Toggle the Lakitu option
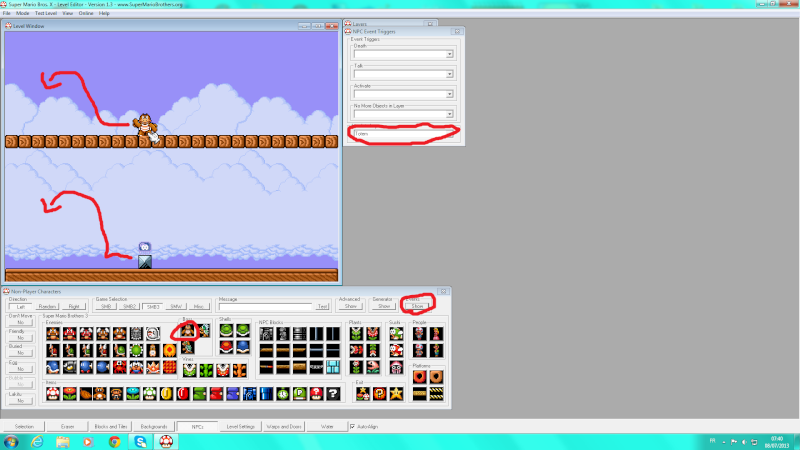Image resolution: width=800 pixels, height=450 pixels. pyautogui.click(x=21, y=401)
